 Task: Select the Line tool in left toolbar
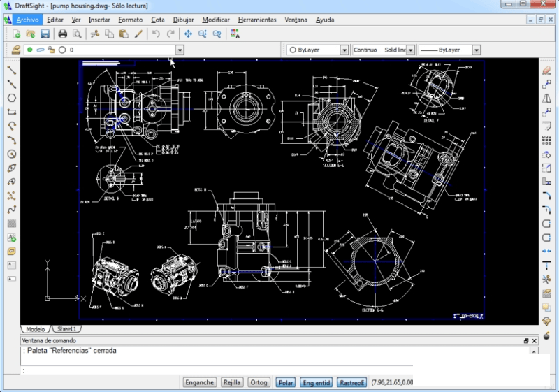(11, 70)
